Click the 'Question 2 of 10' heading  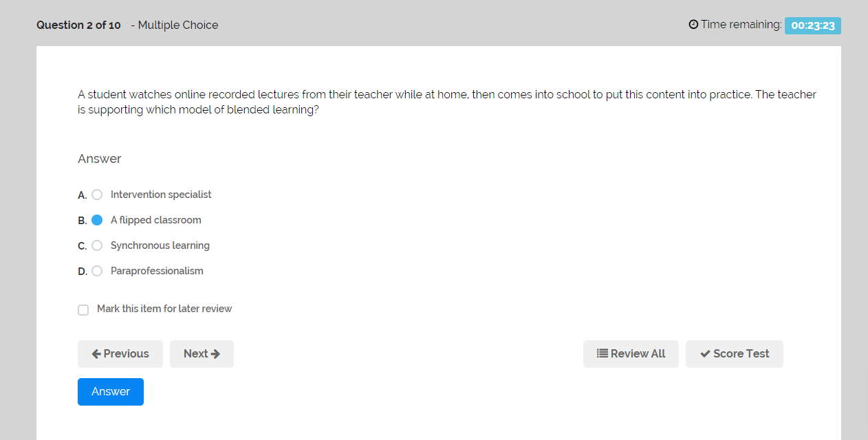(78, 25)
